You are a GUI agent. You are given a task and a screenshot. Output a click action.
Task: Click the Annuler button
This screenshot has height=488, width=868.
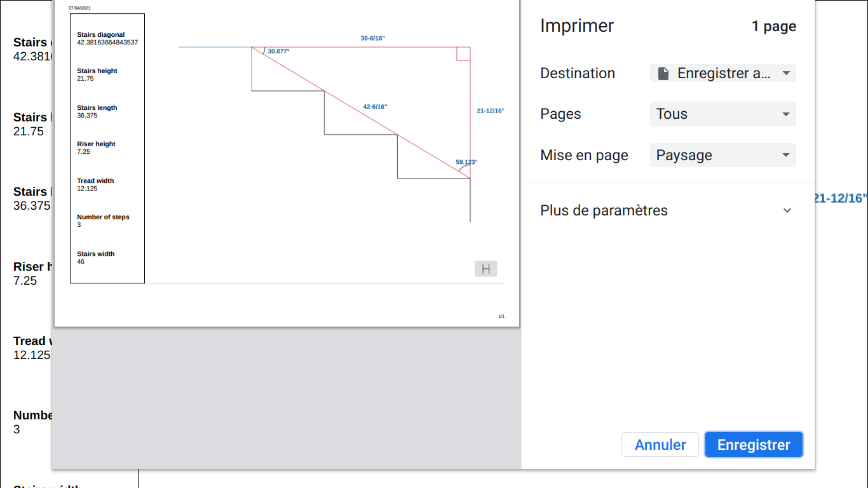(x=660, y=445)
